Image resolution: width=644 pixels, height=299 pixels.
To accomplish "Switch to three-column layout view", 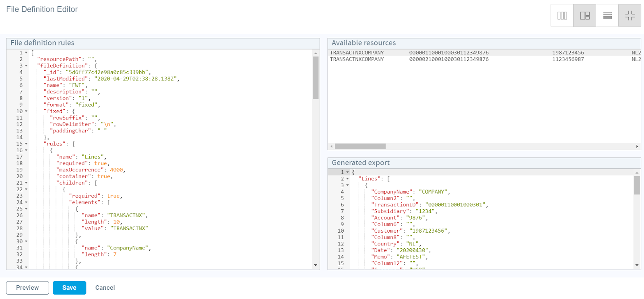I will [x=562, y=15].
